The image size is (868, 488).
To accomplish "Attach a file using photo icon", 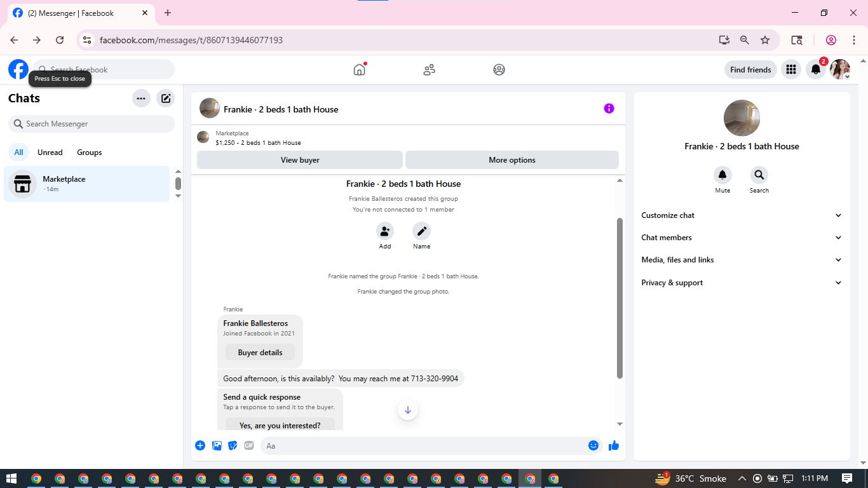I will (217, 445).
